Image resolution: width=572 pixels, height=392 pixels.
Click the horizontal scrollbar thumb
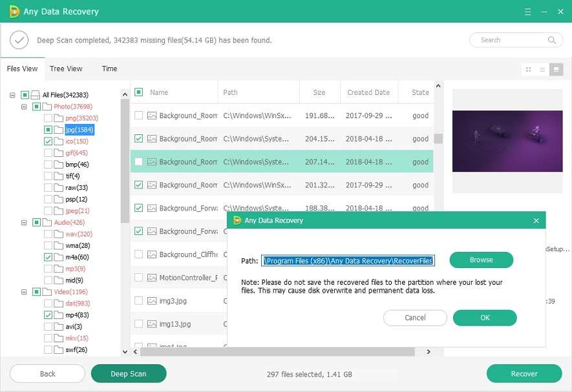[x=278, y=352]
